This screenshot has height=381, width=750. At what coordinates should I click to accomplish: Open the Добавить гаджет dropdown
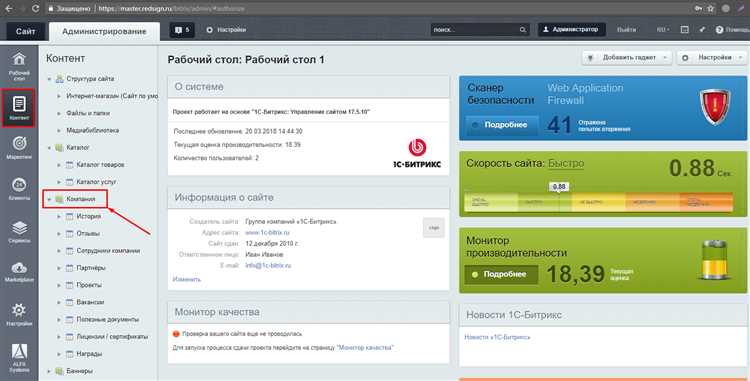pos(627,58)
